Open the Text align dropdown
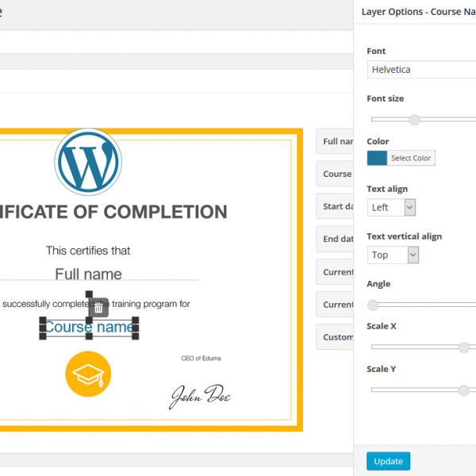The height and width of the screenshot is (476, 476). 392,207
